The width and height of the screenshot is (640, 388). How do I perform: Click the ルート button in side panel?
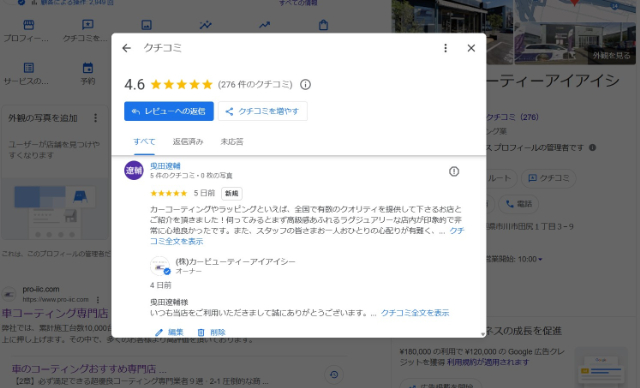(502, 178)
